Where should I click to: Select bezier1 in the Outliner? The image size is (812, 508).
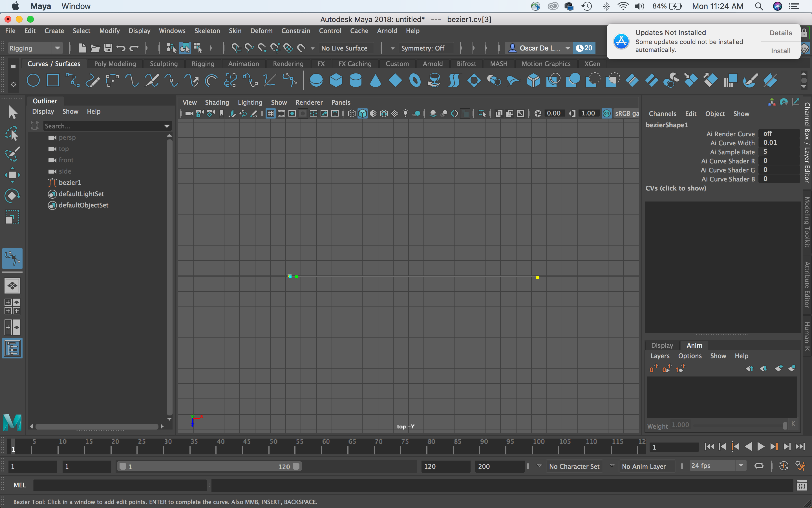click(x=70, y=182)
